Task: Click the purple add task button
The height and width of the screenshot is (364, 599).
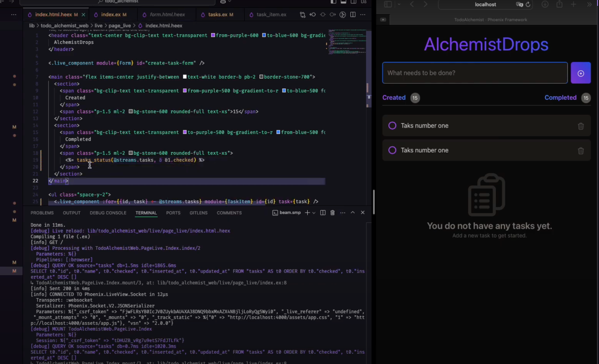Action: click(x=580, y=73)
